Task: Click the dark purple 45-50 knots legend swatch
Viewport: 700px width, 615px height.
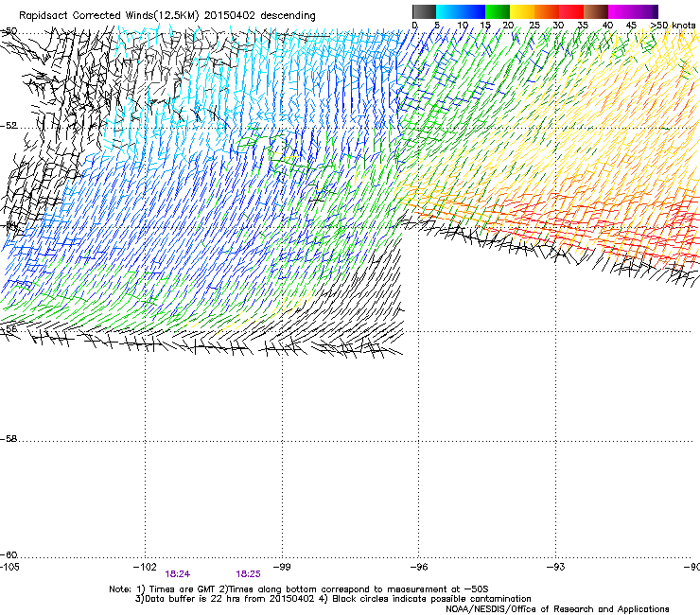Action: [645, 11]
